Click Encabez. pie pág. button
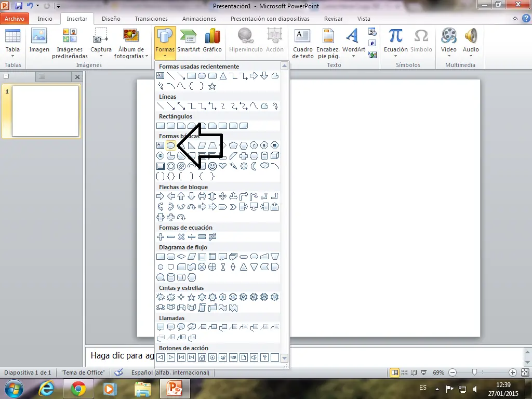 (328, 44)
